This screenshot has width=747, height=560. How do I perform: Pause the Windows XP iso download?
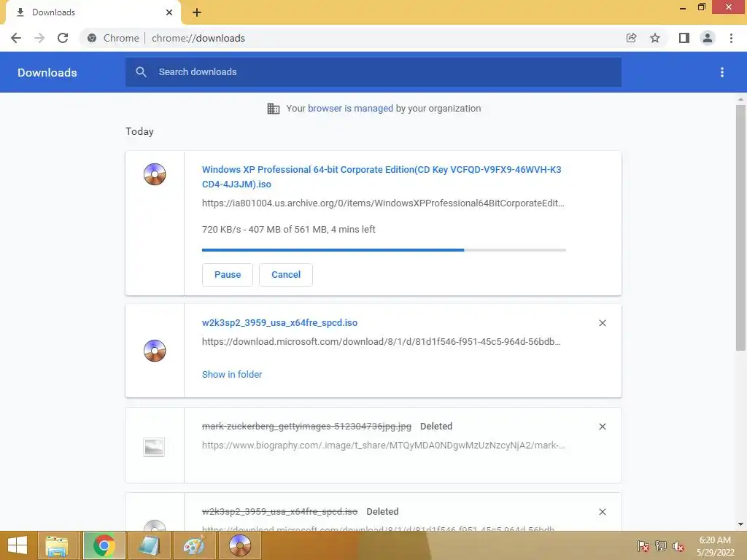[228, 275]
